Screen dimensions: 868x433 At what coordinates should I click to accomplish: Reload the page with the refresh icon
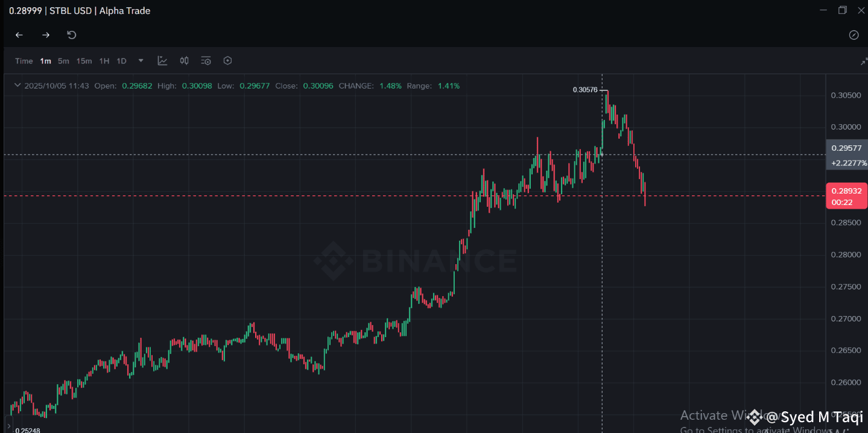[x=72, y=35]
